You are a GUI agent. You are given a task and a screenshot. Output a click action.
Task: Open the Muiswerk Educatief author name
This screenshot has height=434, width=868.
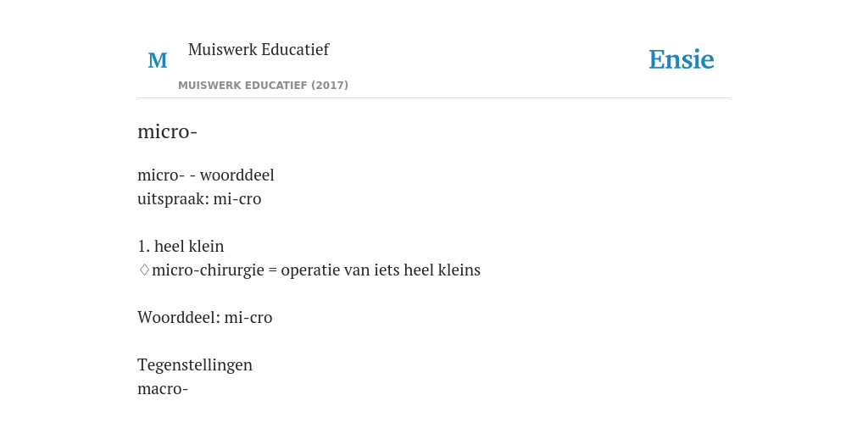pos(259,49)
